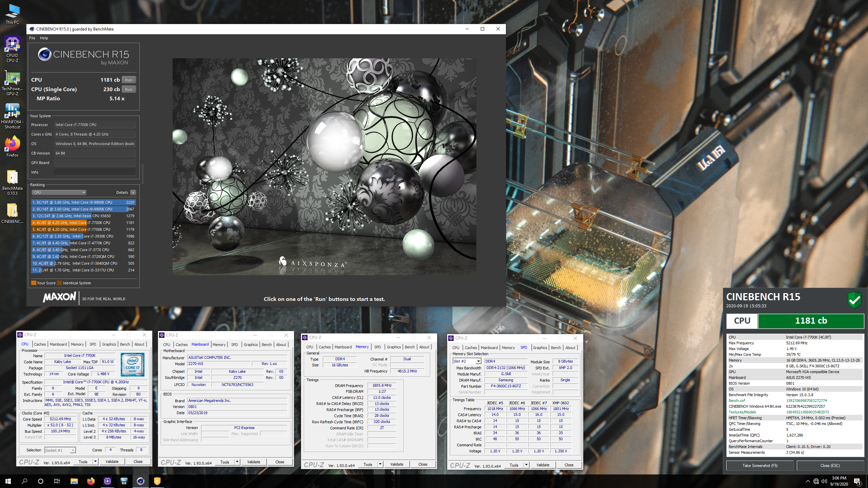The image size is (868, 488).
Task: Open Tools dropdown arrow in SPD CPU-Z
Action: [526, 465]
